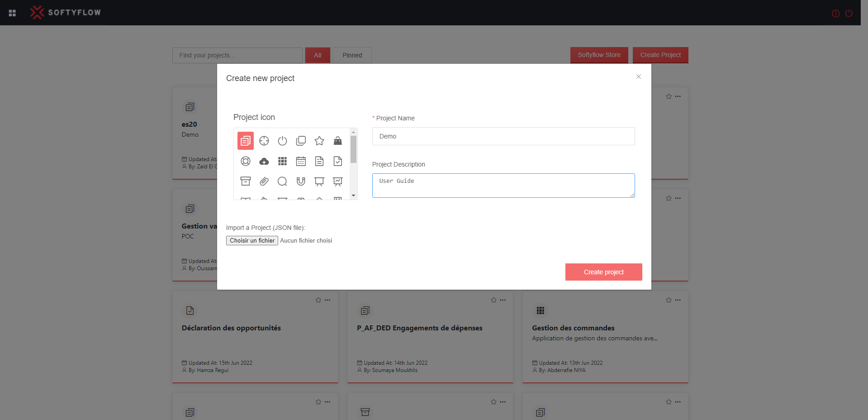
Task: Click the grid icon on Gestion des commandes card
Action: pyautogui.click(x=540, y=310)
